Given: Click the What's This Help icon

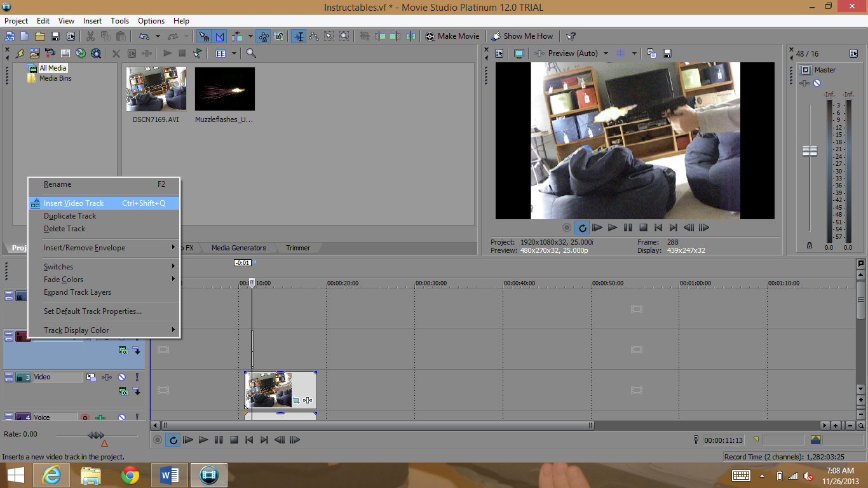Looking at the screenshot, I should [x=571, y=36].
